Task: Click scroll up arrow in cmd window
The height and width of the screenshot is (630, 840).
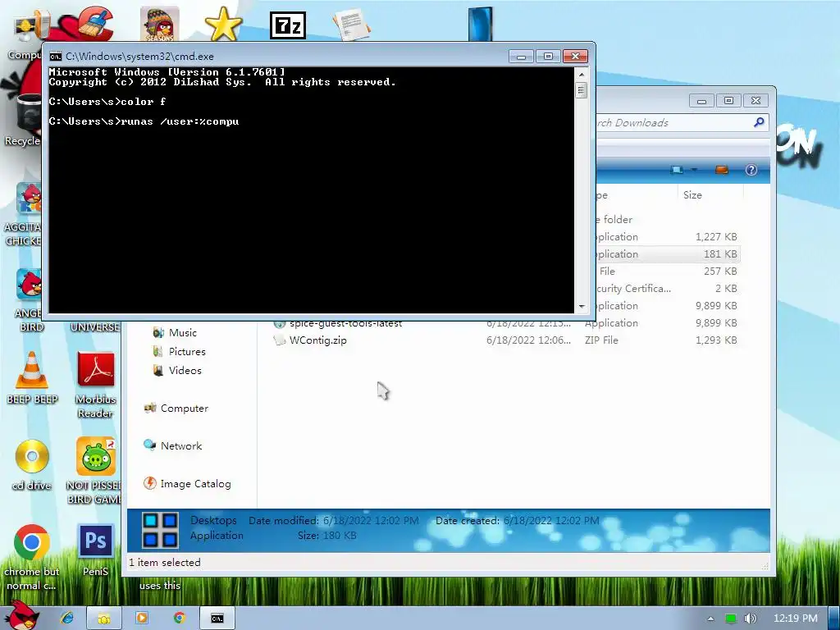Action: tap(582, 74)
